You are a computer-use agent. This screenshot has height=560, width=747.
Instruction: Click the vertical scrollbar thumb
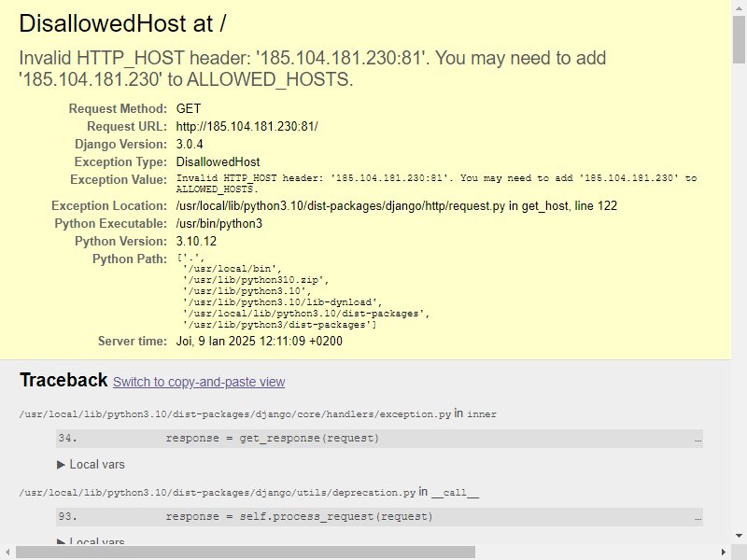point(739,39)
